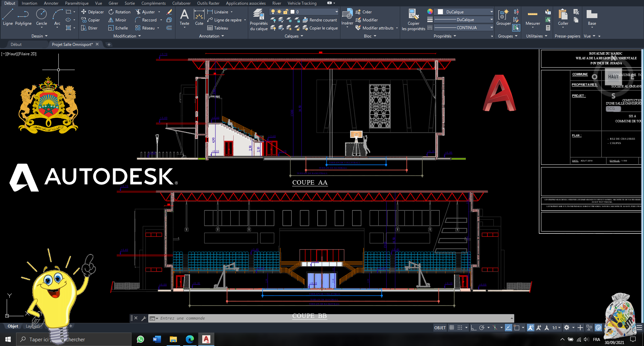Go to the Gérer ribbon tab
The image size is (644, 346).
(113, 3)
